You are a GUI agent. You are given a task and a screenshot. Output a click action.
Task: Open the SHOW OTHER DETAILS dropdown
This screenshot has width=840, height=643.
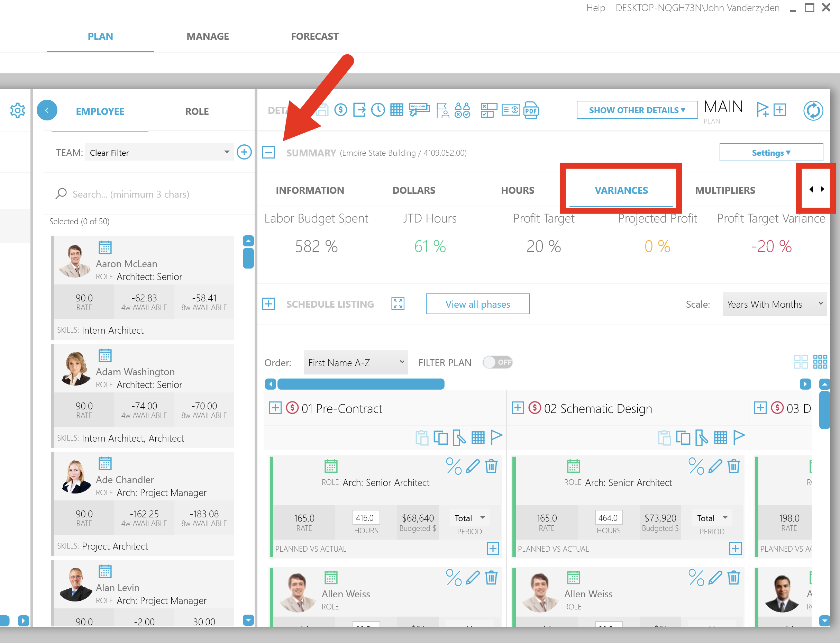[637, 110]
